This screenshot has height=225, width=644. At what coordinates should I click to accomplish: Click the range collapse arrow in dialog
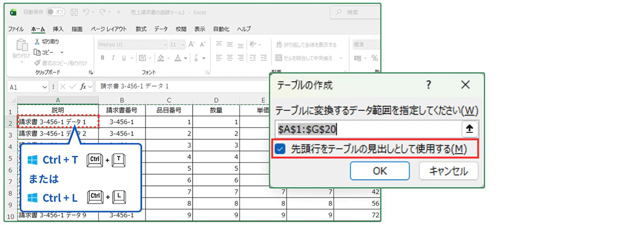470,129
